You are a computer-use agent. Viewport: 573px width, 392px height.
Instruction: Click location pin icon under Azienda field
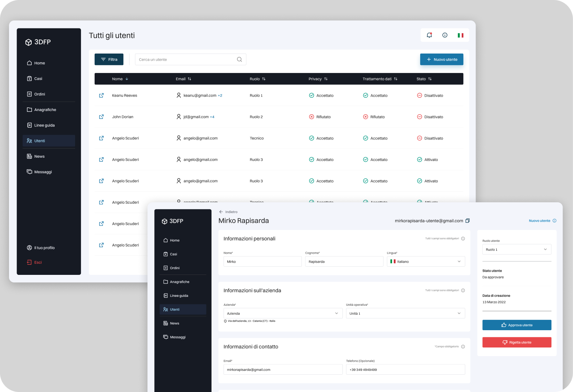tap(225, 321)
